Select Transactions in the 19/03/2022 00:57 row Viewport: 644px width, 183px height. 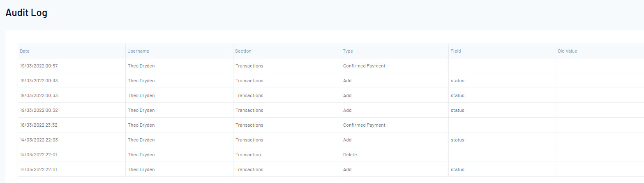(249, 66)
